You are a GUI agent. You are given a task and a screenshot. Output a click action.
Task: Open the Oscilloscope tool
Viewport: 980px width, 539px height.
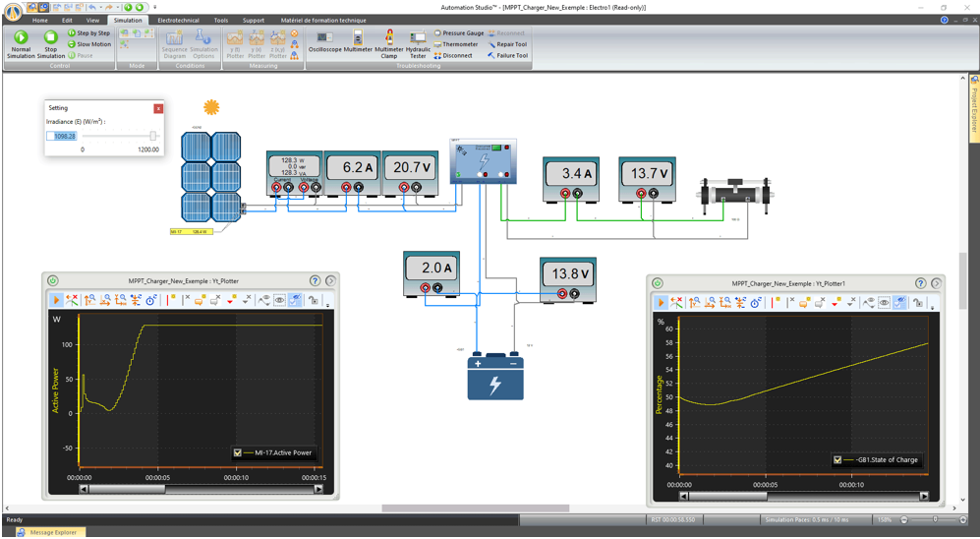[324, 43]
